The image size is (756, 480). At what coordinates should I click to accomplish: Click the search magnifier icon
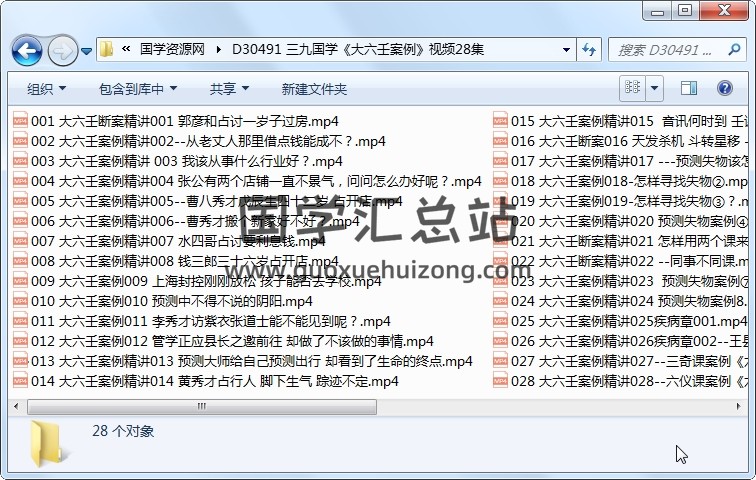734,49
